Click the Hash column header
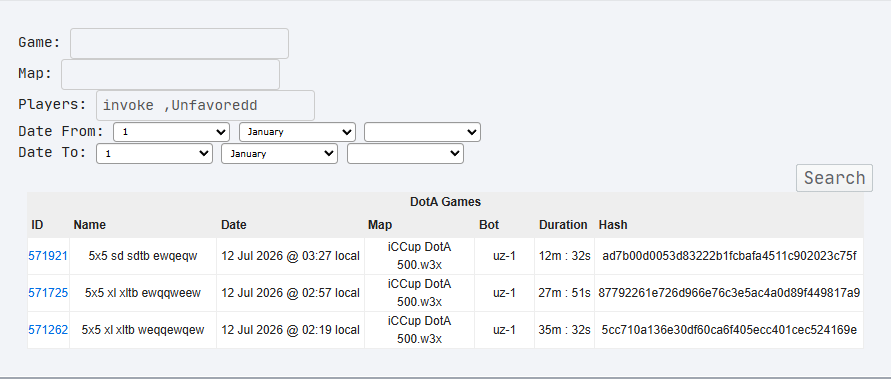Image resolution: width=891 pixels, height=379 pixels. tap(613, 225)
